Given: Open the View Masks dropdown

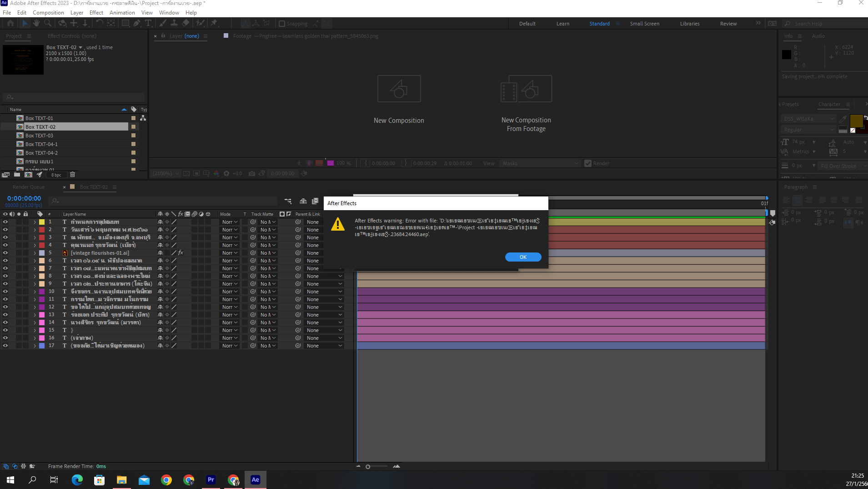Looking at the screenshot, I should click(x=539, y=163).
